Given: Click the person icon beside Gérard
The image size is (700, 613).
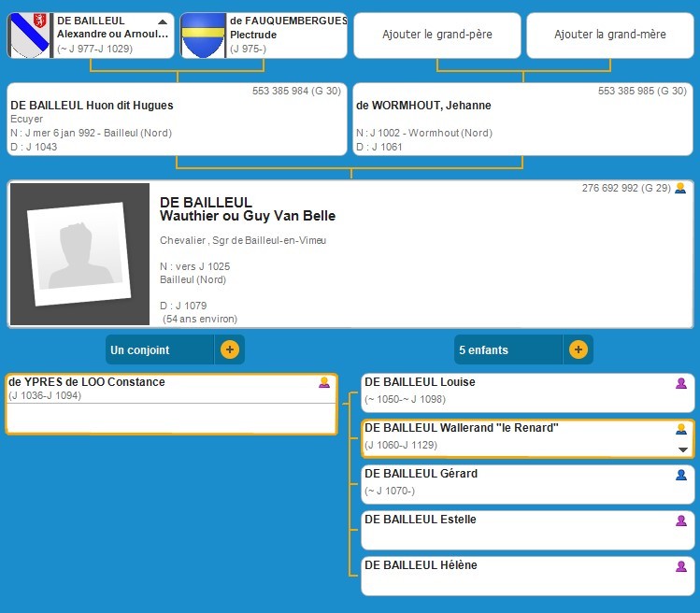Looking at the screenshot, I should (681, 475).
